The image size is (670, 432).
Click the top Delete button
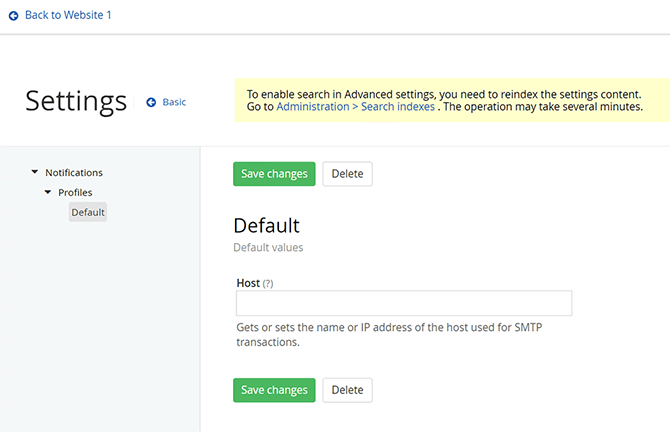(x=347, y=174)
